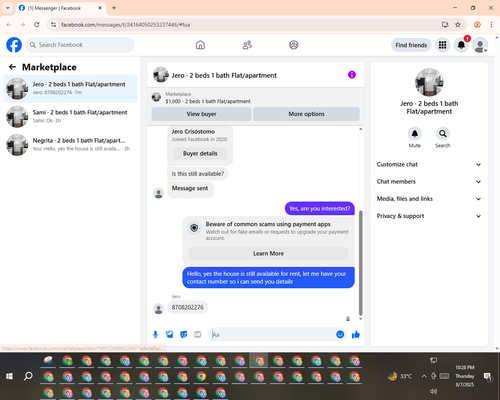Show hidden system tray icons chevron

(424, 376)
